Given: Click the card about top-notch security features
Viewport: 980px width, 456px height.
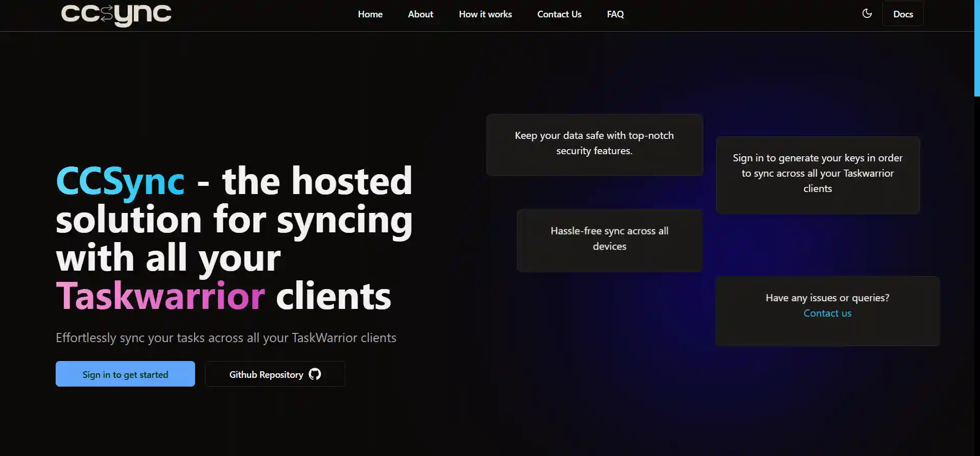Looking at the screenshot, I should tap(594, 145).
